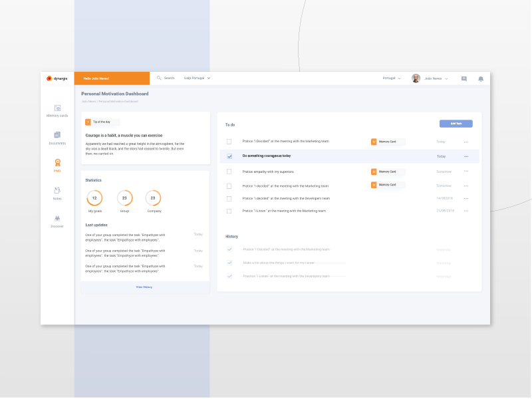Click Memory Card tag on tomorrow's Marketing 'I decided' task

[x=388, y=185]
